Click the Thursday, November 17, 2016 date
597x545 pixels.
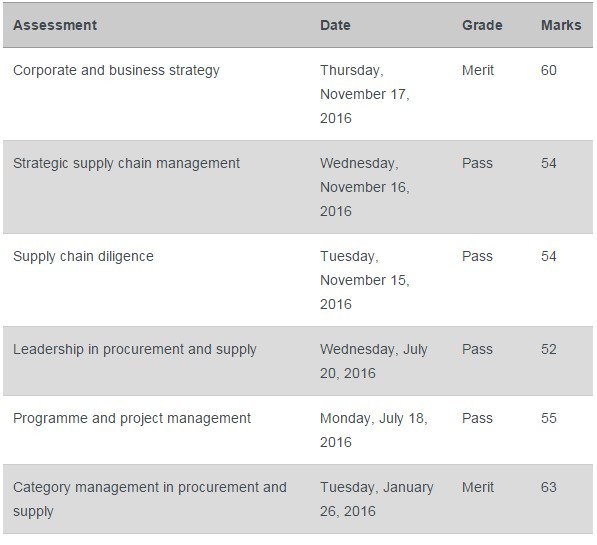365,94
